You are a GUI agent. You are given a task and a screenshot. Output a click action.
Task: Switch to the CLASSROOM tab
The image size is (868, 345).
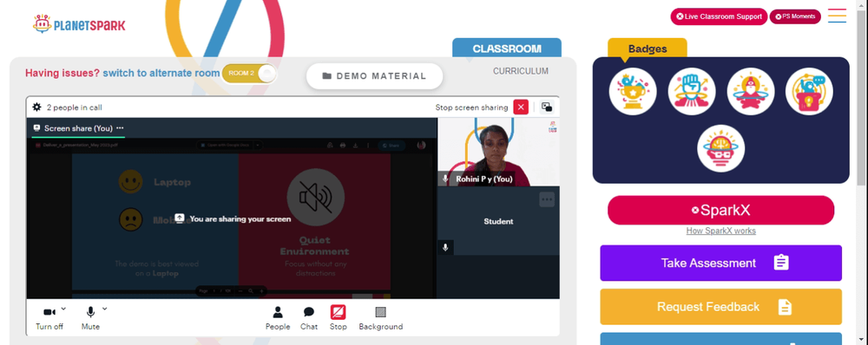[x=507, y=49]
